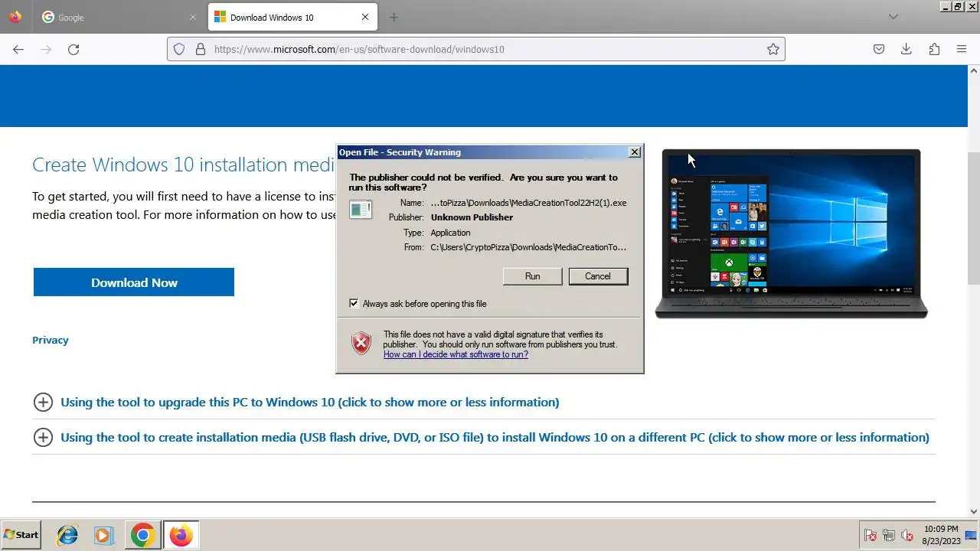Screen dimensions: 980x551
Task: Open Save to Pocket
Action: 879,49
